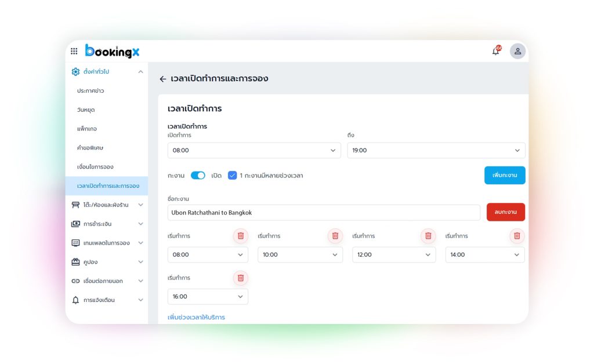Click the back arrow beside page title
594x364 pixels.
pyautogui.click(x=163, y=79)
